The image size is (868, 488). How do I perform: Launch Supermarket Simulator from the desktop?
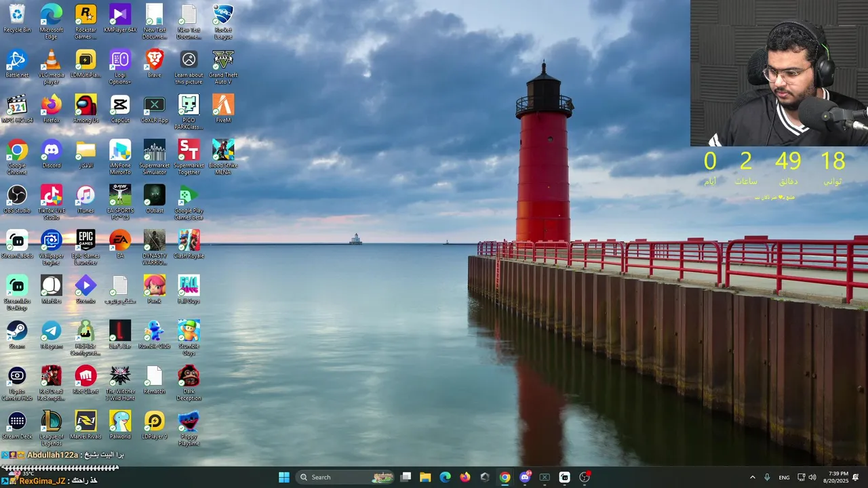pyautogui.click(x=155, y=157)
